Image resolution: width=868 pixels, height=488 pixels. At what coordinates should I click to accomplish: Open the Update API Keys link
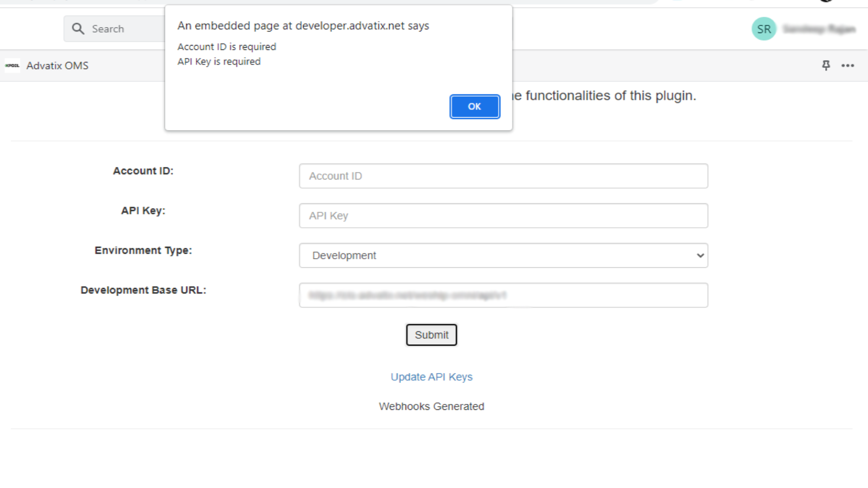(431, 376)
